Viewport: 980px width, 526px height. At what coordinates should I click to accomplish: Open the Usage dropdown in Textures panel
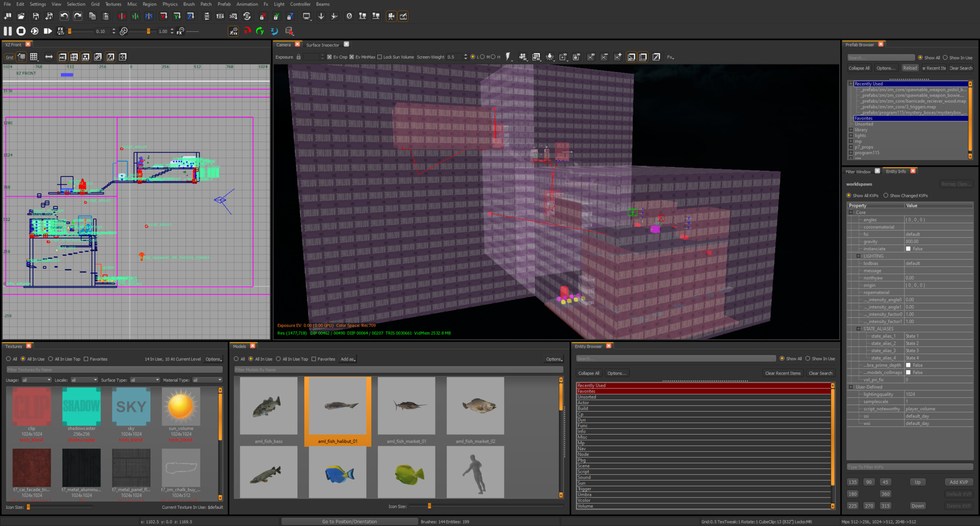[36, 380]
